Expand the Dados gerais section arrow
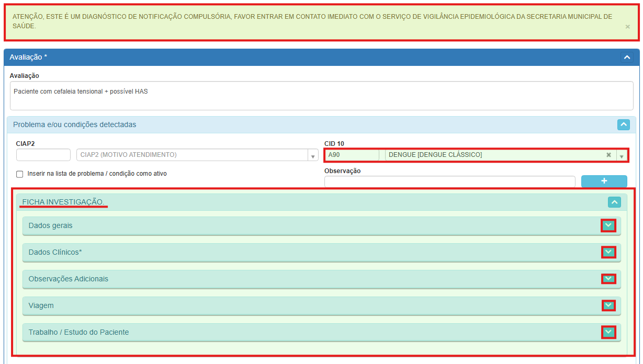The image size is (643, 364). click(x=608, y=225)
